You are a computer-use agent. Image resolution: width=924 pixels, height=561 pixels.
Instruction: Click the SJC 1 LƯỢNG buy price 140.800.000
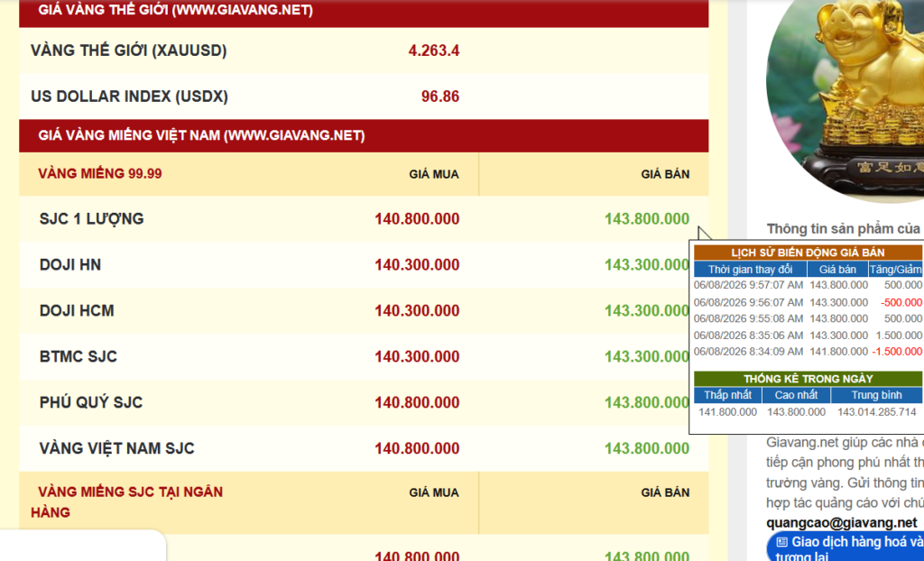pos(417,219)
